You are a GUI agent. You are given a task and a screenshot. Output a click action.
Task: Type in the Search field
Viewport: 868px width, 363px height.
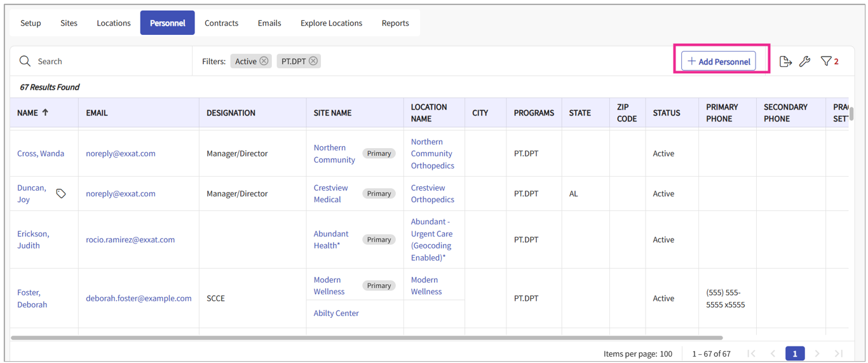(x=108, y=61)
